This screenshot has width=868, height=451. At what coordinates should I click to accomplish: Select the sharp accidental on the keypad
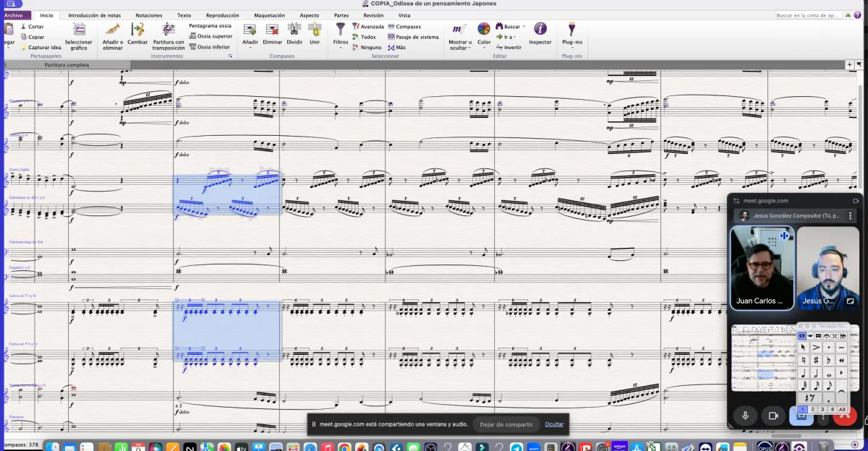click(816, 360)
